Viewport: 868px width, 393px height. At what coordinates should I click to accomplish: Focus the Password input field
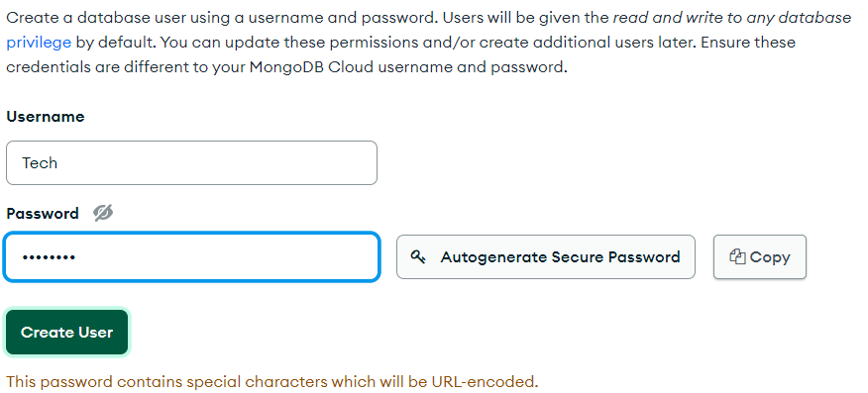191,257
